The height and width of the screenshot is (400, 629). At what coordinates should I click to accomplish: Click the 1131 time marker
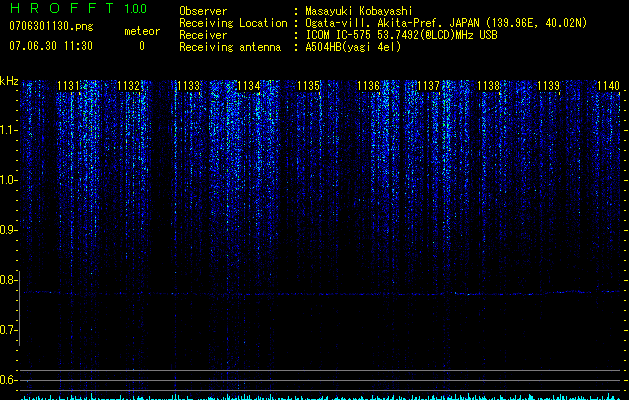pyautogui.click(x=69, y=85)
